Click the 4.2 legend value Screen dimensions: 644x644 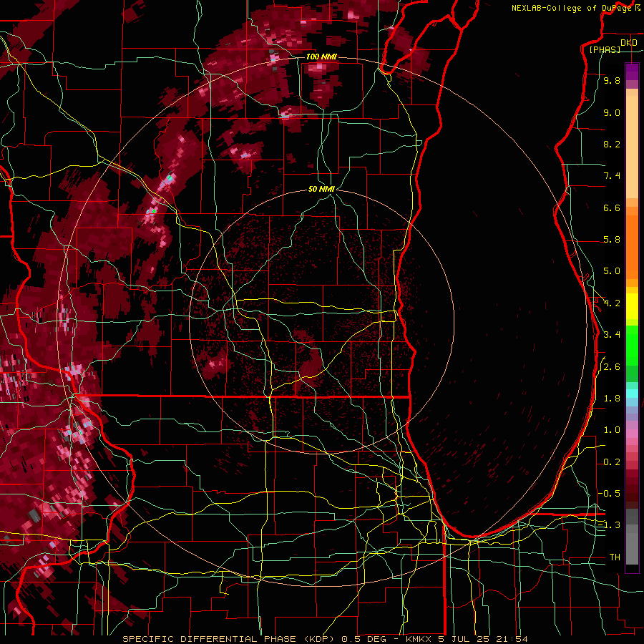(x=612, y=303)
